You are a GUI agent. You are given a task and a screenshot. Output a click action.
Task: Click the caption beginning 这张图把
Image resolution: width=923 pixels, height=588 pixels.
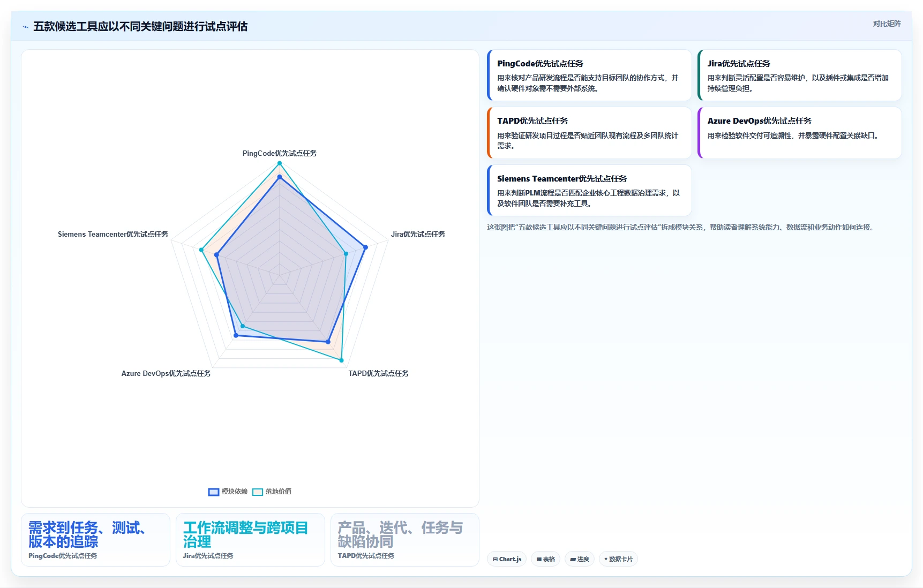[x=682, y=227]
